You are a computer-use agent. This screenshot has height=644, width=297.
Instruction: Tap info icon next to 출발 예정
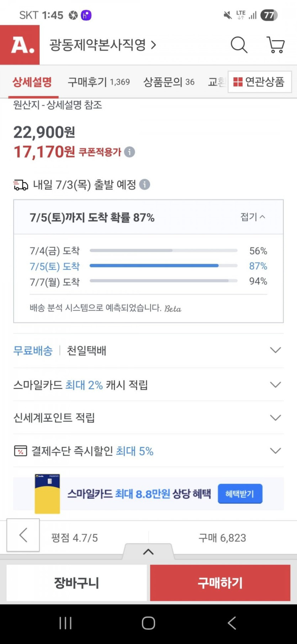(144, 184)
